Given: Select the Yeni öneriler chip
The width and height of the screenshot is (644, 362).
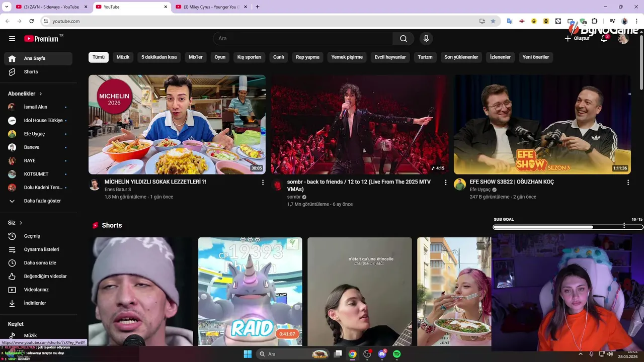Looking at the screenshot, I should [x=536, y=57].
